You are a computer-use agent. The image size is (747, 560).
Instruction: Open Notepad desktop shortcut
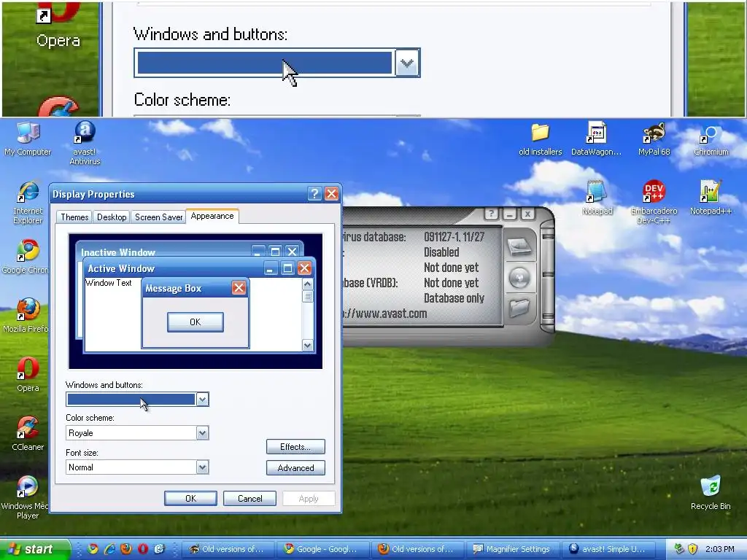597,198
